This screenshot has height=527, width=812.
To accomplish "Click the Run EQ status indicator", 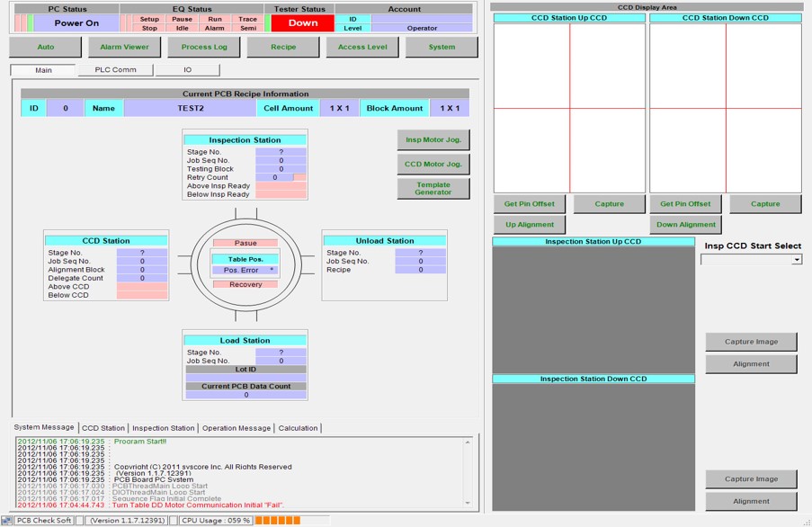I will tap(214, 19).
